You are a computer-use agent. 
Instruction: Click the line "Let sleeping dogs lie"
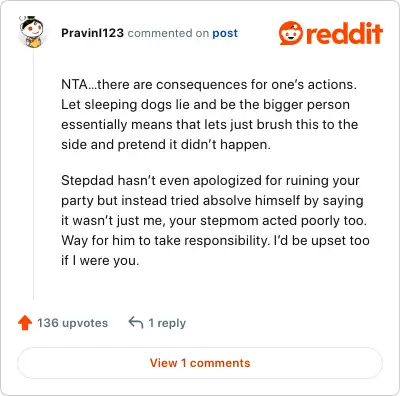click(205, 105)
